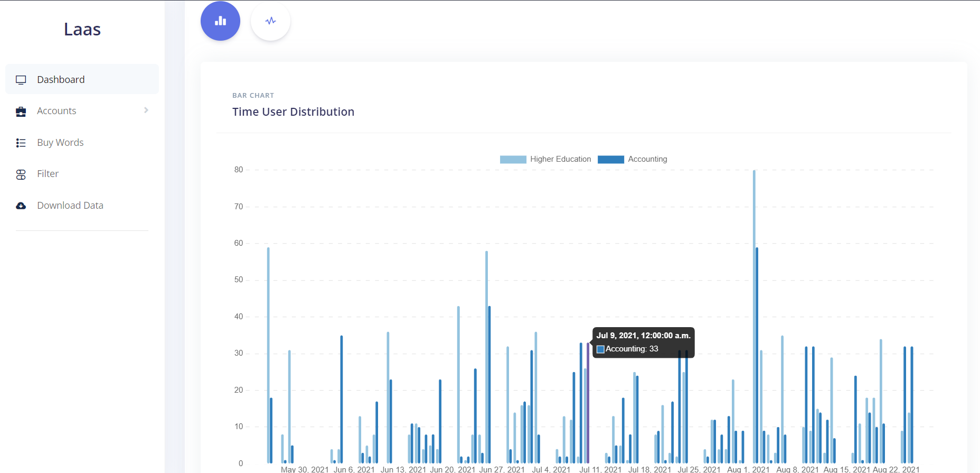The image size is (980, 473).
Task: Select the bar chart view button
Action: pos(220,21)
